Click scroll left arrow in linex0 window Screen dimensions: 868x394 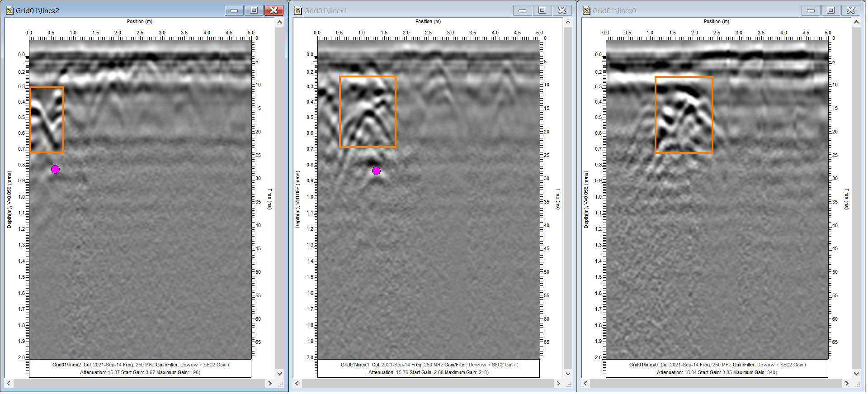tap(585, 384)
